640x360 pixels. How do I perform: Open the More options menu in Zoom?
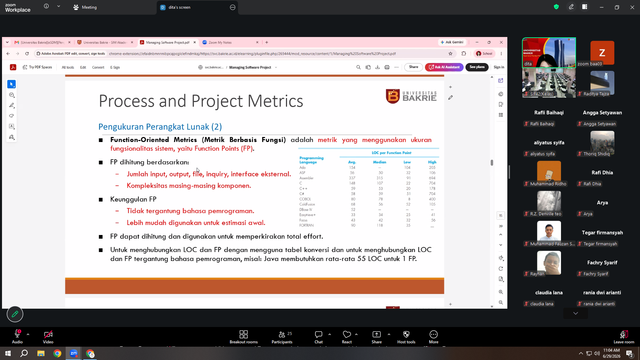[433, 336]
